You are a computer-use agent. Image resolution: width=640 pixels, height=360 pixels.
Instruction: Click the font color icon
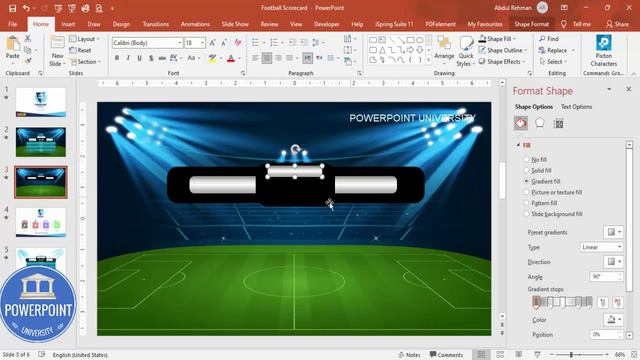point(231,58)
